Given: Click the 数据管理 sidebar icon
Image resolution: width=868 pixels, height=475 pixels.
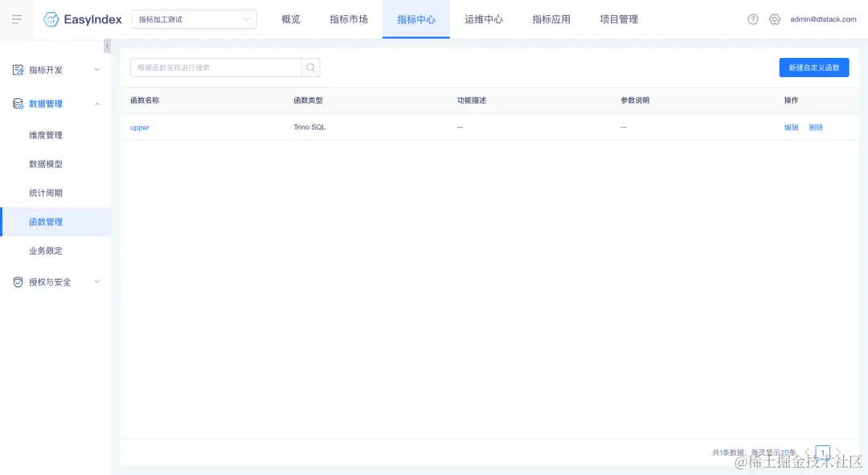Looking at the screenshot, I should tap(18, 103).
